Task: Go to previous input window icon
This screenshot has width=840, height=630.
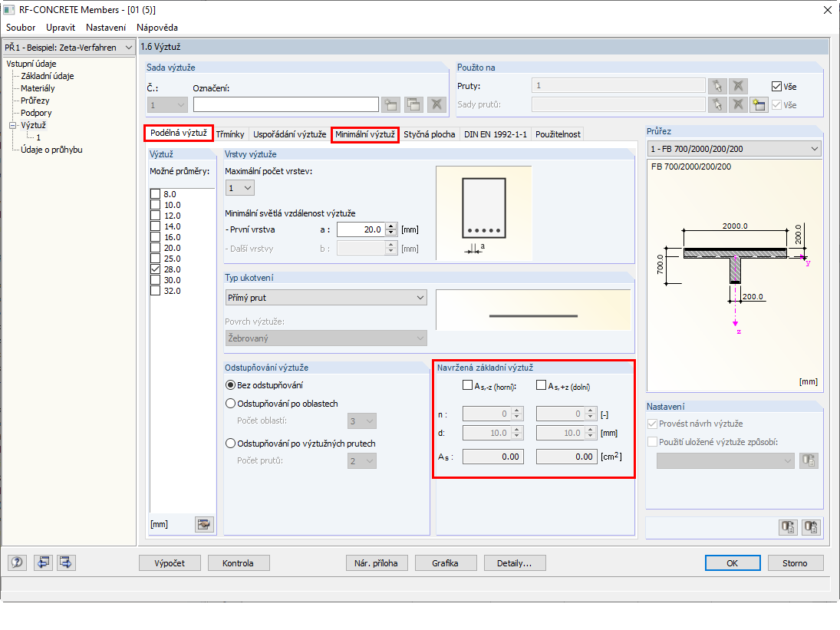Action: 44,562
